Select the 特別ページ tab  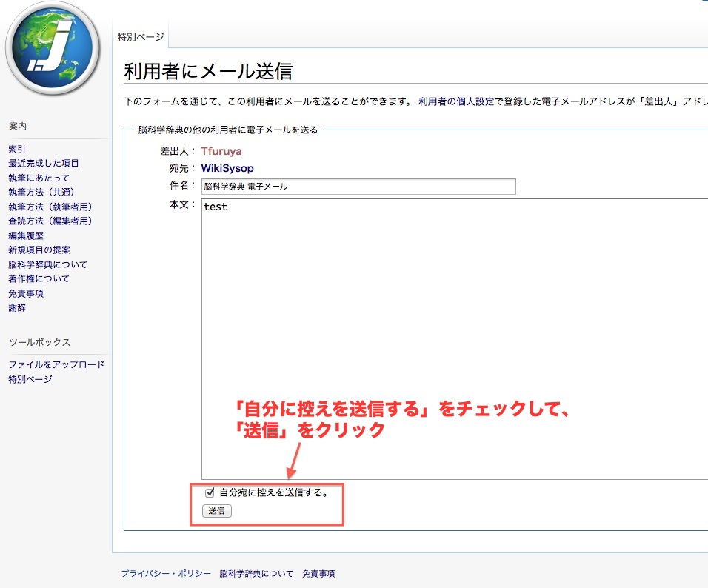pos(141,37)
